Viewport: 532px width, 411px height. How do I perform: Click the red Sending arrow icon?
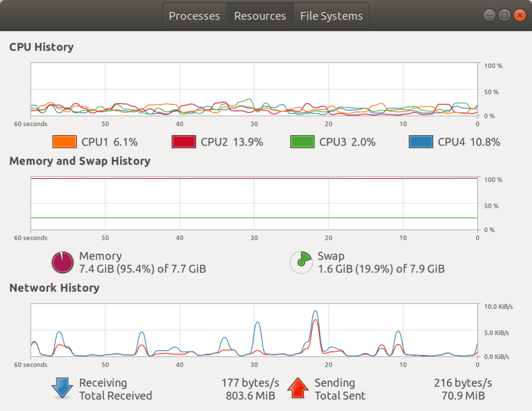pos(298,388)
